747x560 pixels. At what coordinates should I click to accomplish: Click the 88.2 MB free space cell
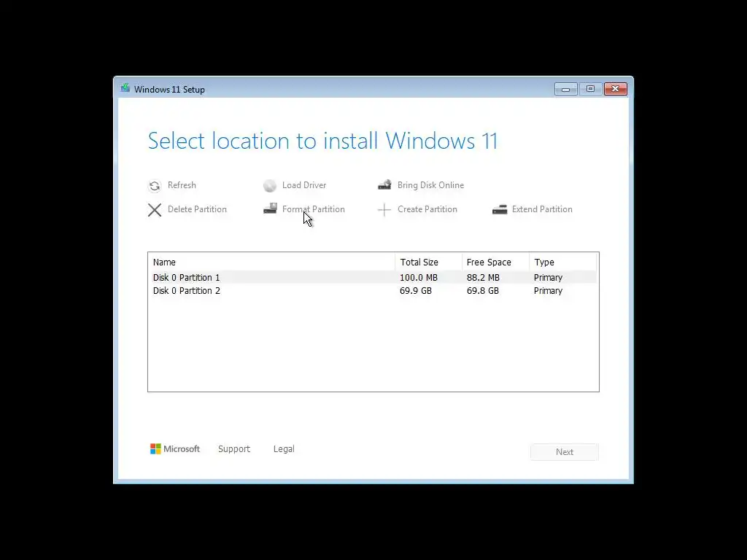pyautogui.click(x=483, y=278)
